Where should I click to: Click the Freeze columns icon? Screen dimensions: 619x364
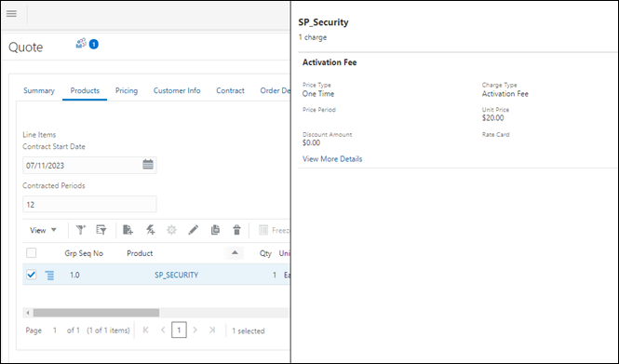point(263,230)
